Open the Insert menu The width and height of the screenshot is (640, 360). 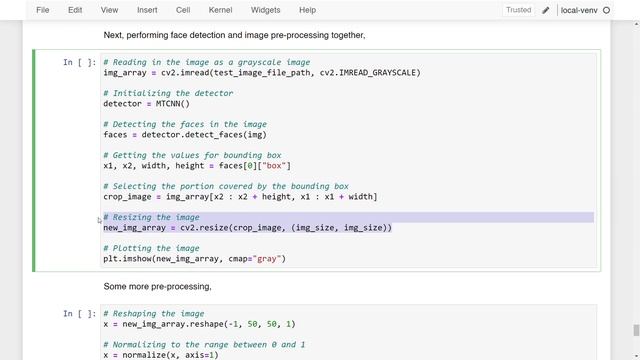tap(147, 10)
